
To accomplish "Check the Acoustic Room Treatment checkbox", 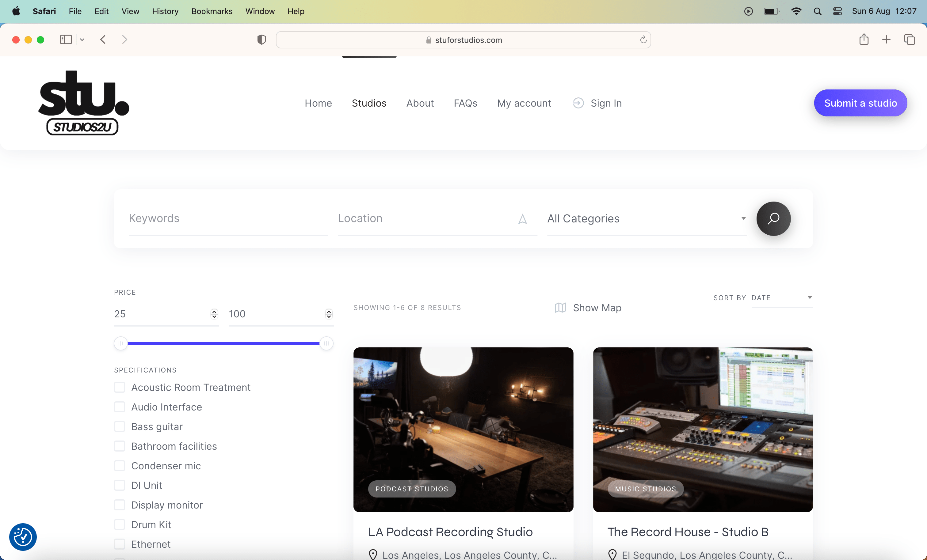I will (x=120, y=387).
